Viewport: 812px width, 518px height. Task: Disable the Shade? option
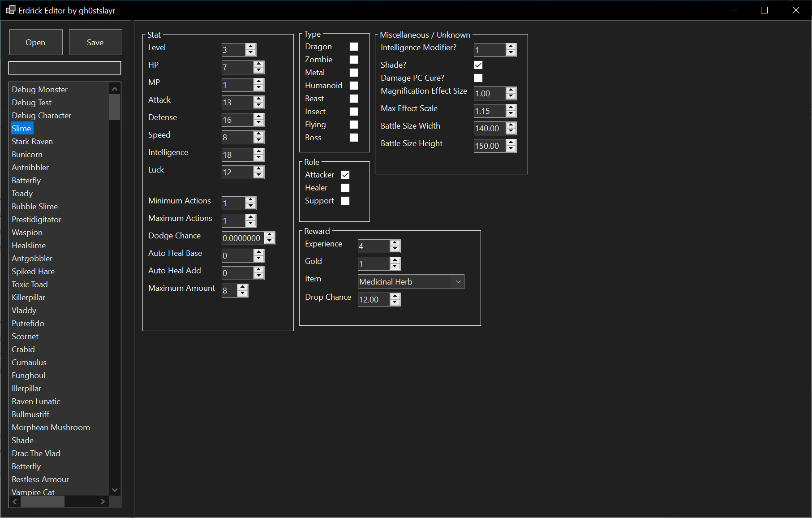pos(478,65)
